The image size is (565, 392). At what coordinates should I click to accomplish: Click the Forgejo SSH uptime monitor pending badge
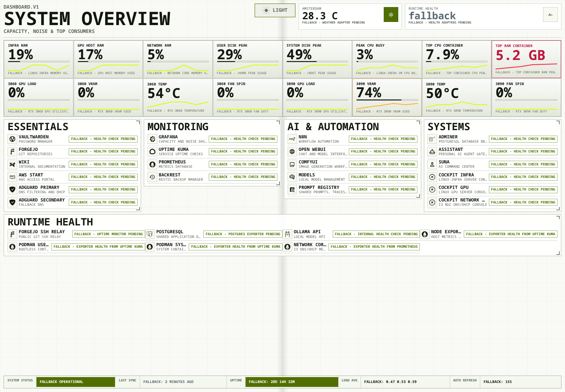click(x=109, y=234)
